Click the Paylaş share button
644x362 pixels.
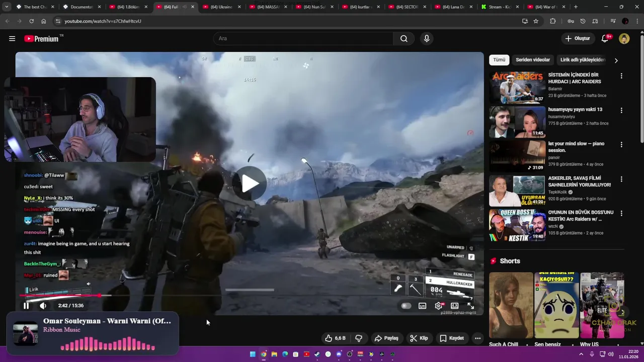pyautogui.click(x=386, y=338)
